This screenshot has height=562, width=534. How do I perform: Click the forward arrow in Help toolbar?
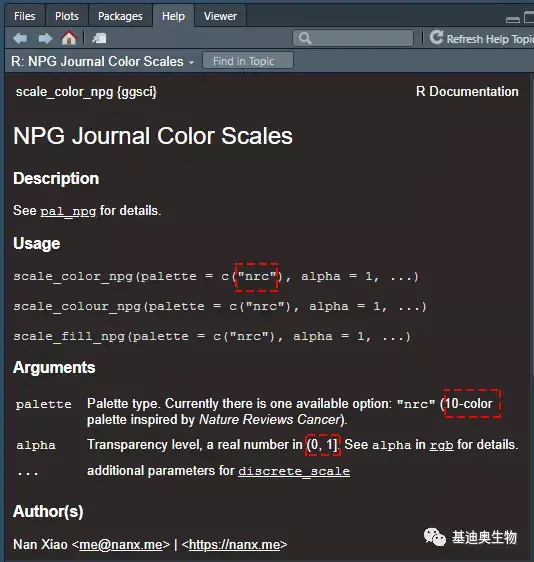45,38
